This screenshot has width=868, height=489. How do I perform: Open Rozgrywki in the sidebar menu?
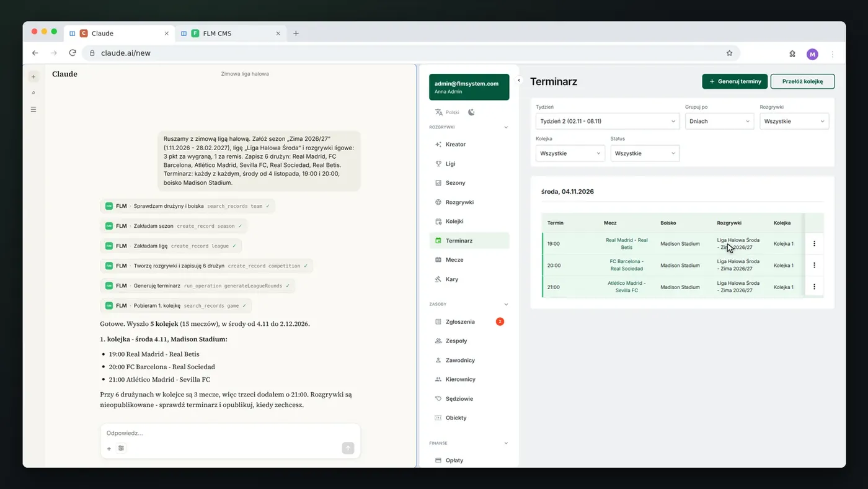(469, 202)
